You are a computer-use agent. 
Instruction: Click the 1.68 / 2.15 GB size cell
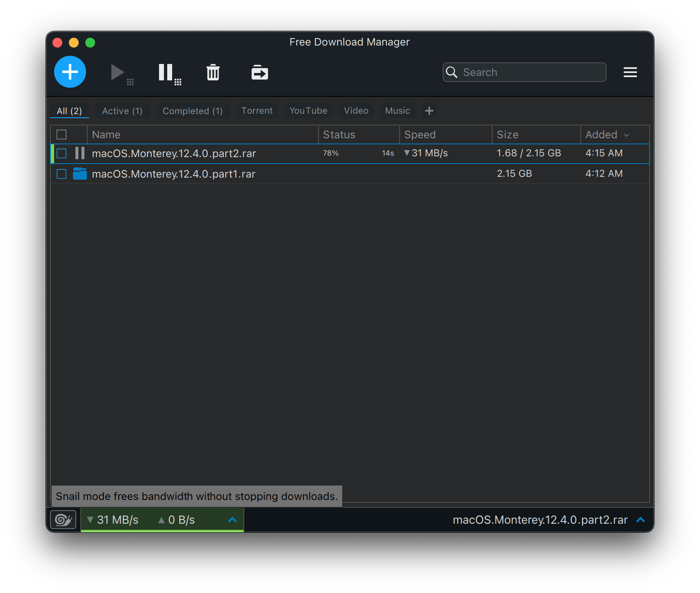[x=529, y=153]
